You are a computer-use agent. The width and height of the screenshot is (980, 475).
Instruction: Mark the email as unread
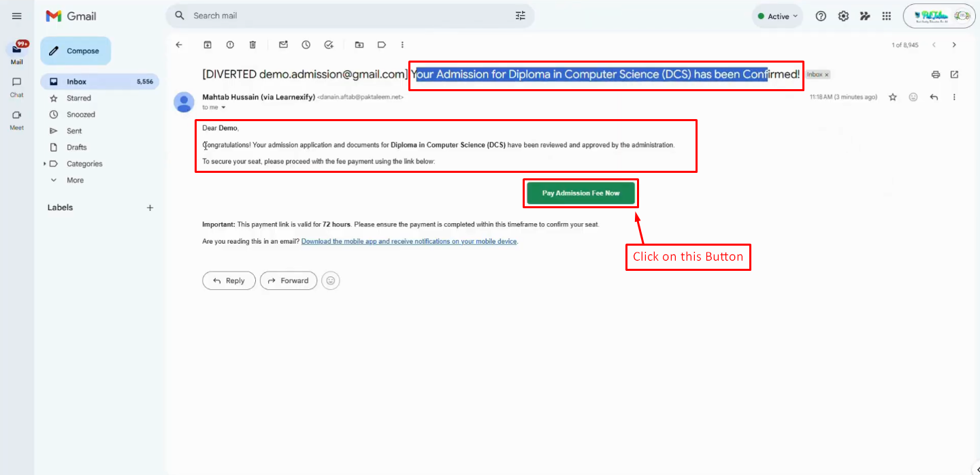(283, 45)
